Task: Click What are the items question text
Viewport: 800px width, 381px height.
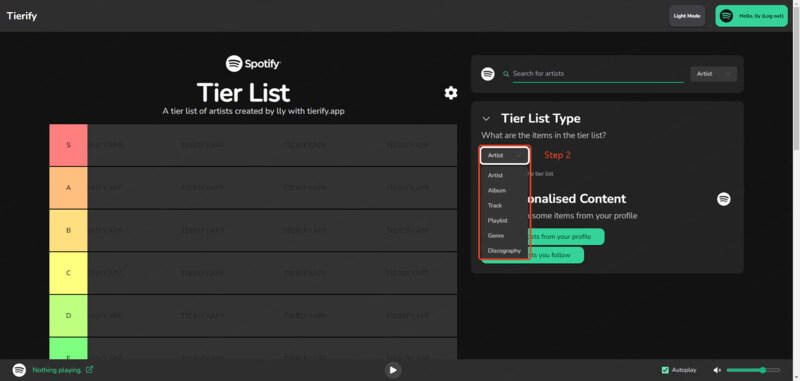Action: tap(544, 136)
